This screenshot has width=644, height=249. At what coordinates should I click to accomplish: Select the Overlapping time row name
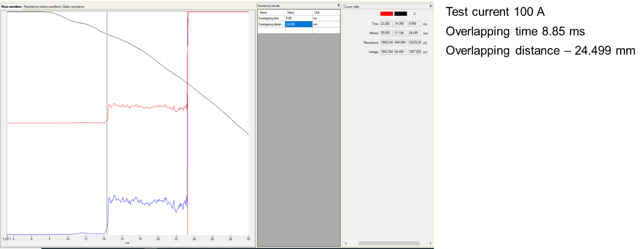pos(271,18)
